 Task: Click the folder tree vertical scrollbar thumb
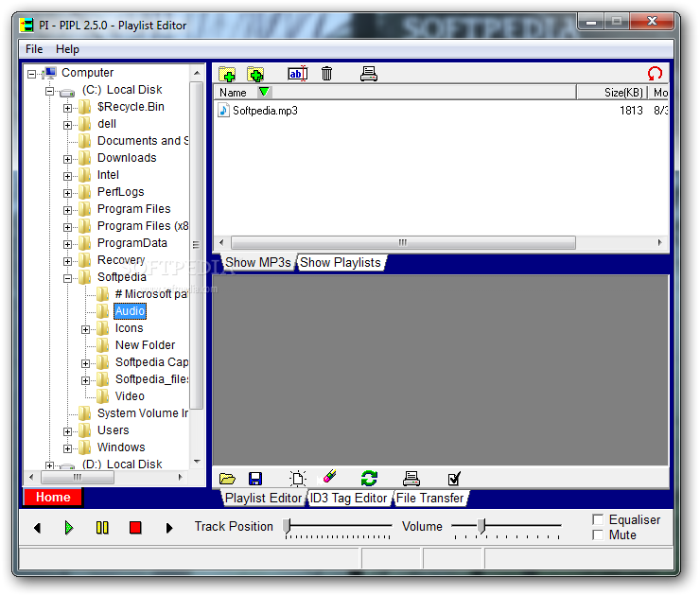click(196, 245)
